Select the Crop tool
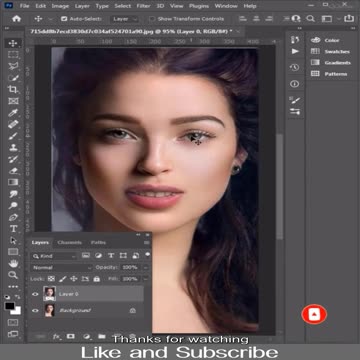Screen dimensions: 360x360 tap(13, 89)
